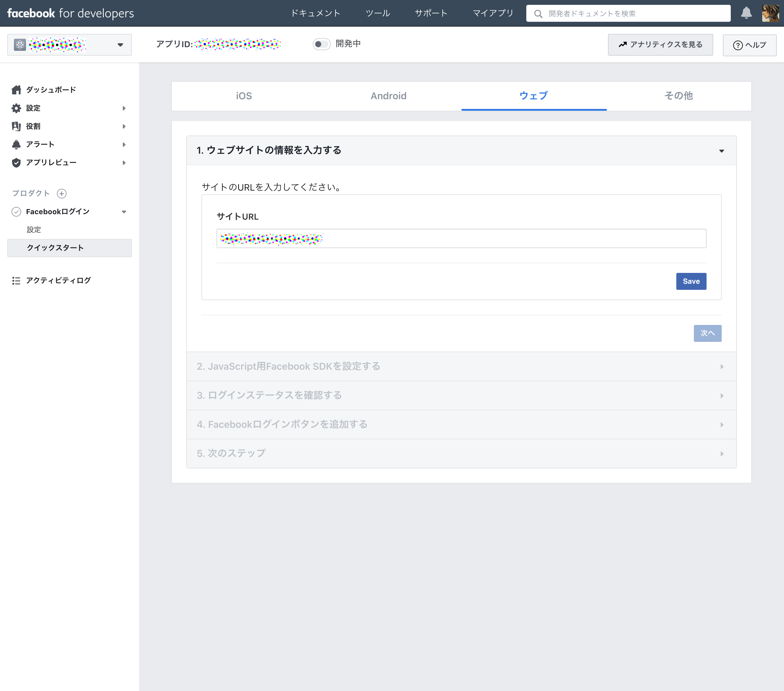
Task: Click the ダッシュボード home icon
Action: (16, 90)
